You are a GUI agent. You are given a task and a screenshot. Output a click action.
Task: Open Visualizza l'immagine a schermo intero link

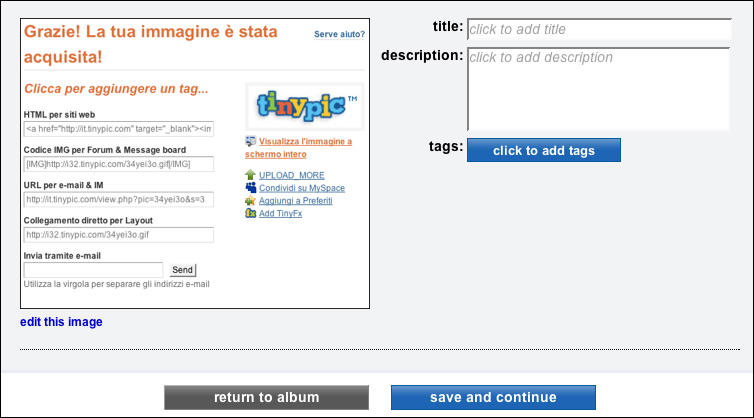[298, 148]
